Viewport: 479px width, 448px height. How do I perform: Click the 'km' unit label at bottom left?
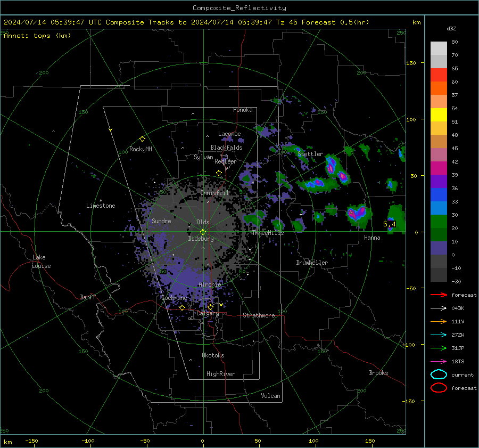[x=8, y=443]
